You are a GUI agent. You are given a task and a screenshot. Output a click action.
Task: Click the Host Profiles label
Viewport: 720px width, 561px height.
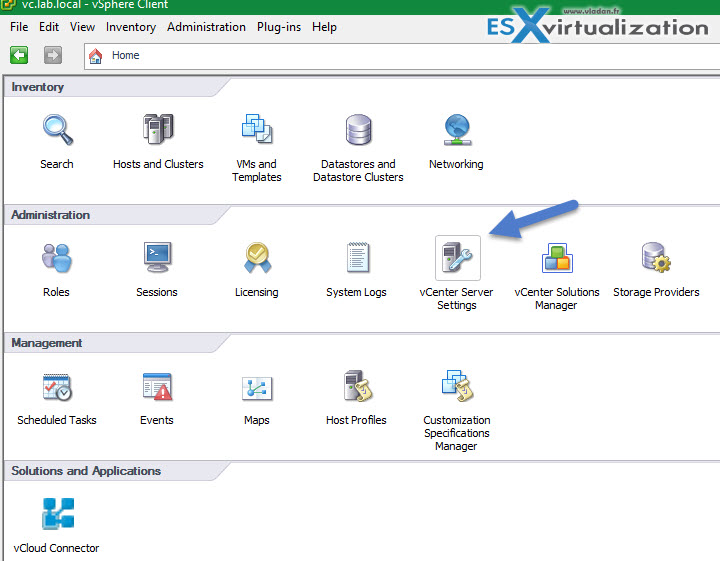pos(356,420)
